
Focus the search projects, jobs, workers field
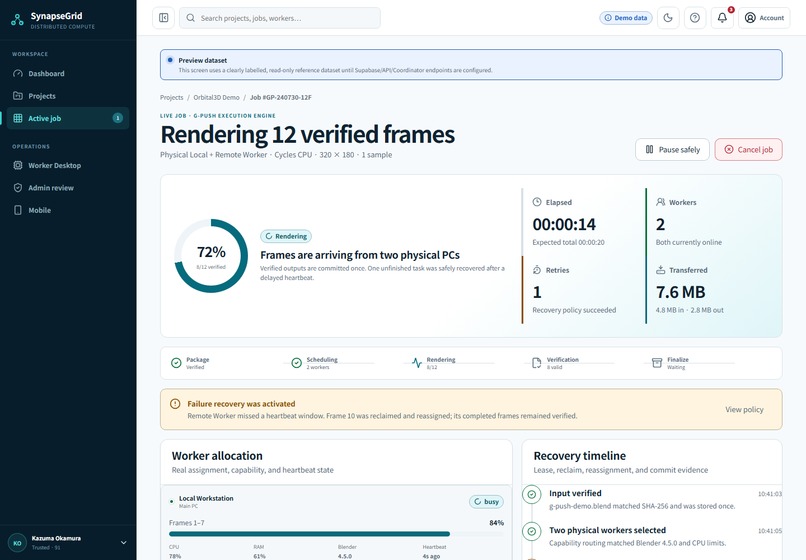pos(280,18)
